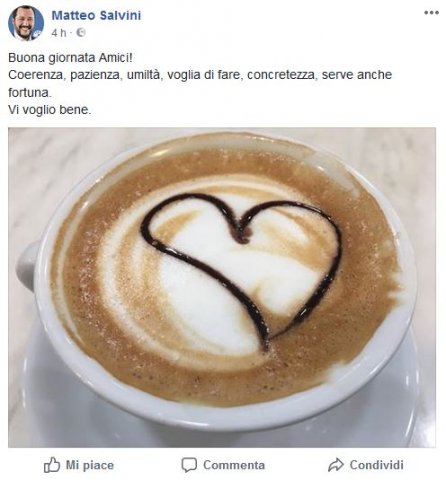Viewport: 446px width, 480px height.
Task: Click the Coerenza, pazienza text line
Action: point(200,75)
